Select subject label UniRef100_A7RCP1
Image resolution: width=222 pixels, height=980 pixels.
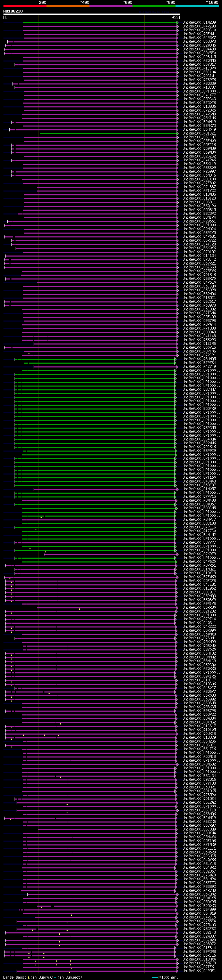click(199, 355)
